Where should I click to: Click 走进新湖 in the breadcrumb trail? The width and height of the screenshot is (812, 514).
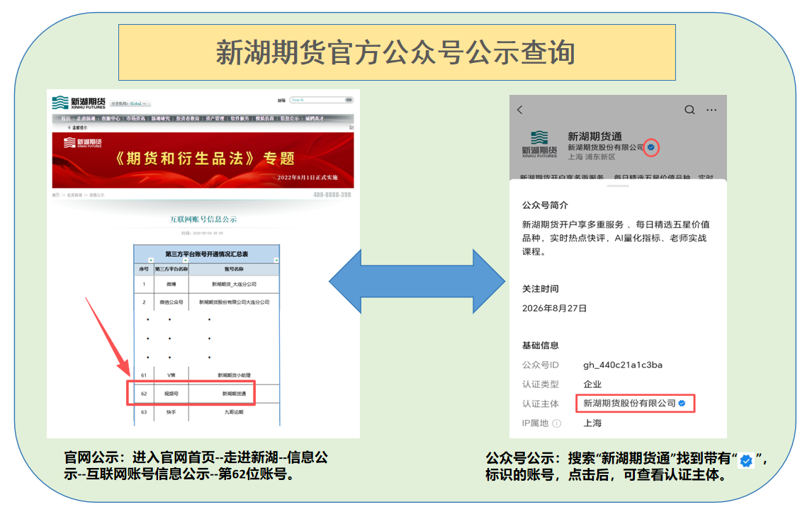click(x=74, y=195)
